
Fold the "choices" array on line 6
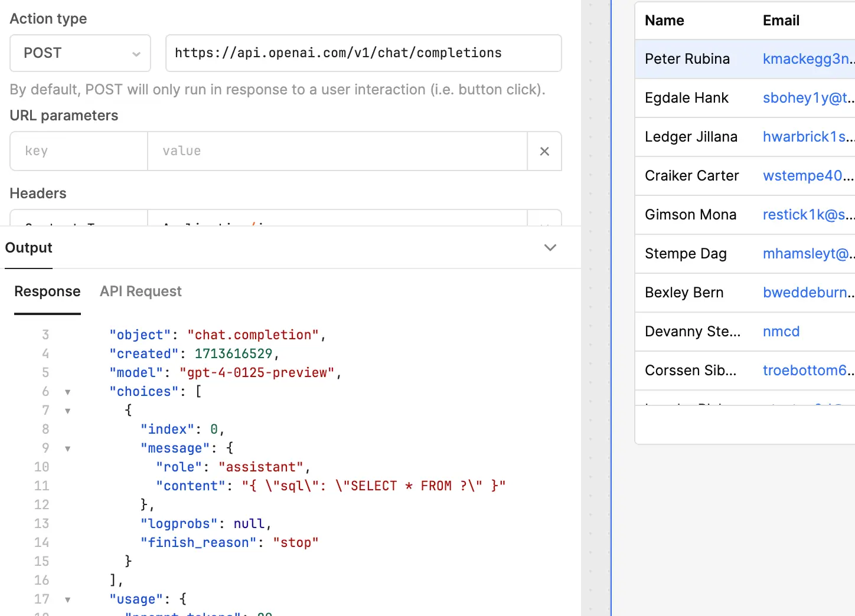pyautogui.click(x=68, y=392)
